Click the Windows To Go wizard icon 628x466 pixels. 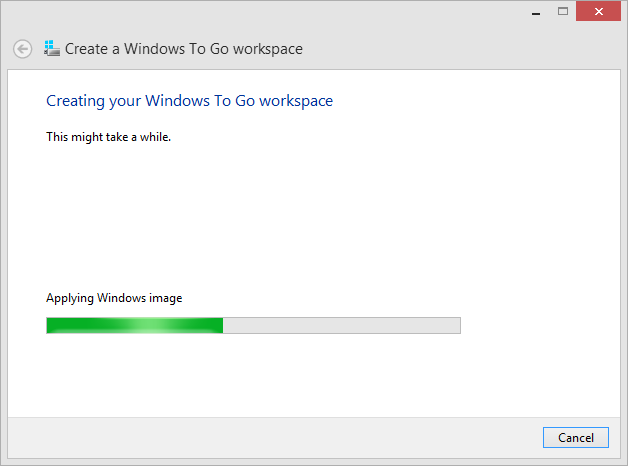pos(52,48)
